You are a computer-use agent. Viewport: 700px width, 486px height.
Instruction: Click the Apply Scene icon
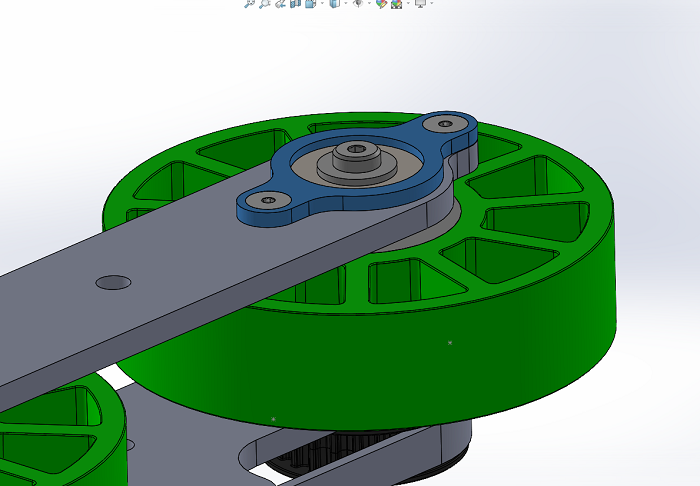click(396, 3)
